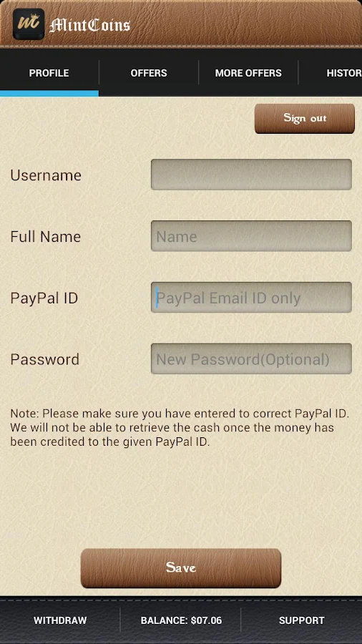Viewport: 362px width, 644px height.
Task: Tap the BALANCE: $07.06 indicator
Action: [181, 620]
